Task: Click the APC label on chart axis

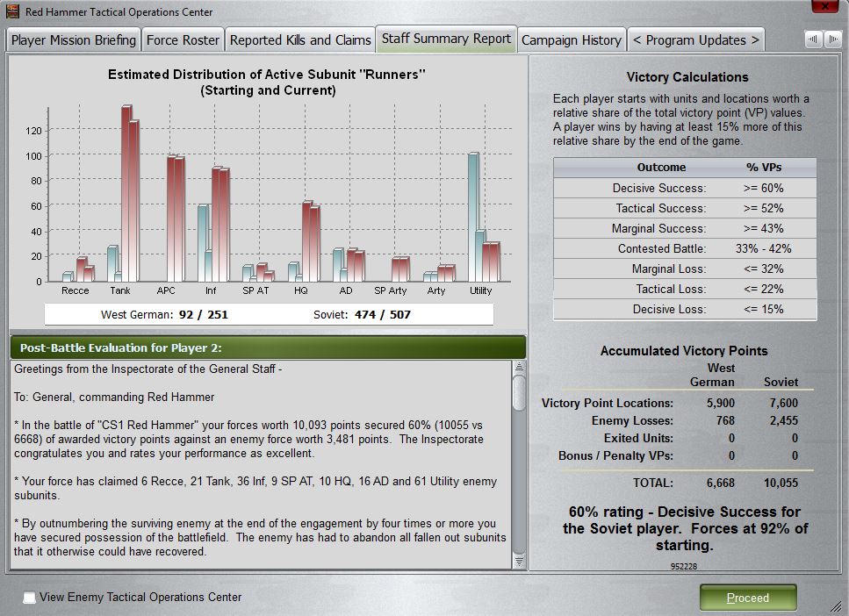Action: click(166, 290)
